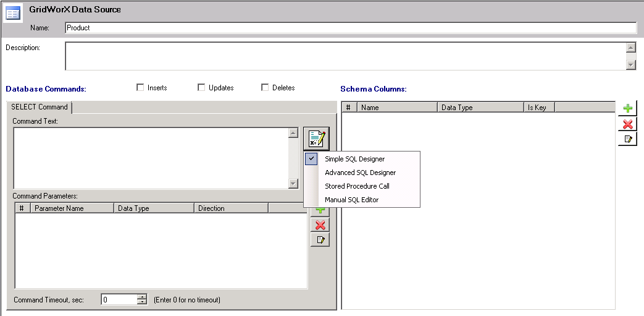This screenshot has height=316, width=644.
Task: Click the GridWorX Data Source table icon
Action: pyautogui.click(x=12, y=13)
